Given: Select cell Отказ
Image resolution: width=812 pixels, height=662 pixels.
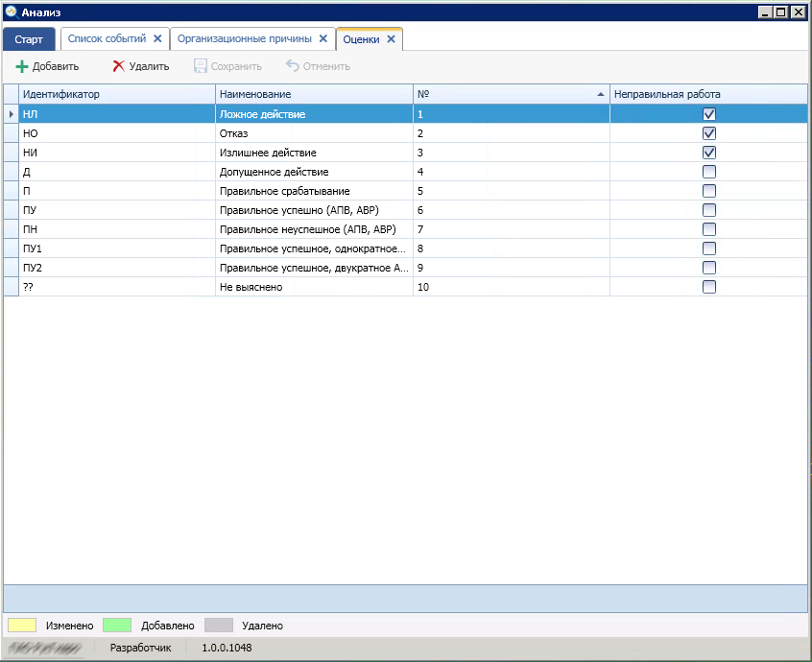Looking at the screenshot, I should pos(314,133).
